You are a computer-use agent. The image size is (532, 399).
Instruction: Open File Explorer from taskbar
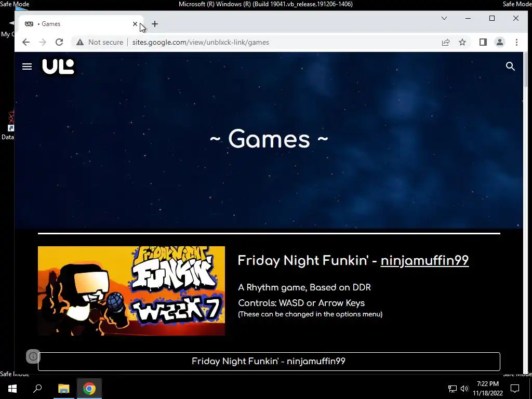(x=63, y=389)
